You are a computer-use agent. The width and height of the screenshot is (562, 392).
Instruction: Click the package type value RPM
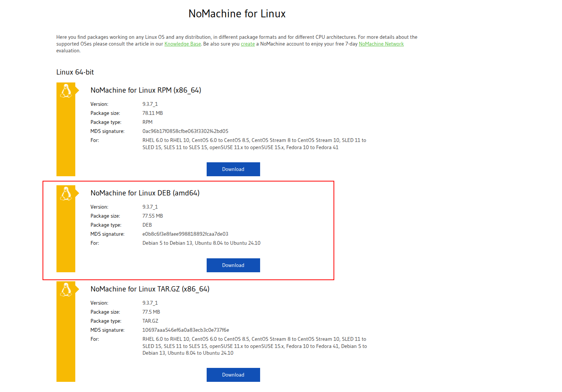148,122
